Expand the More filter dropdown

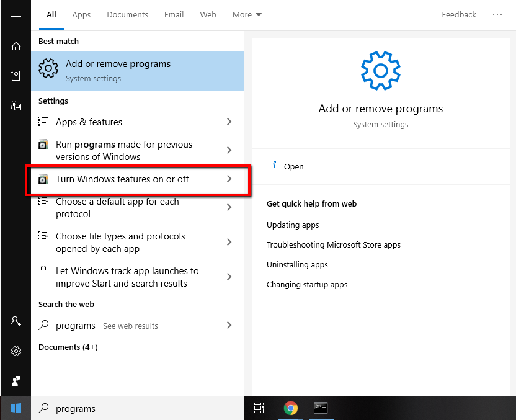tap(247, 14)
